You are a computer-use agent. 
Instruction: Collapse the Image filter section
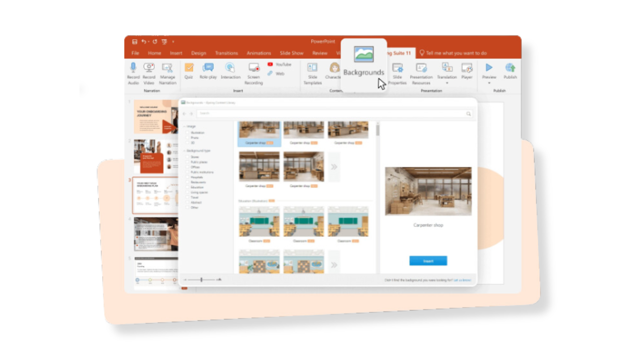[185, 126]
